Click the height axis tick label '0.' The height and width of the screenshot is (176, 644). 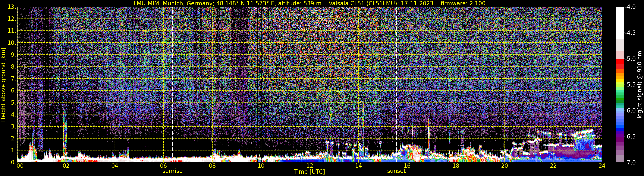point(13,162)
